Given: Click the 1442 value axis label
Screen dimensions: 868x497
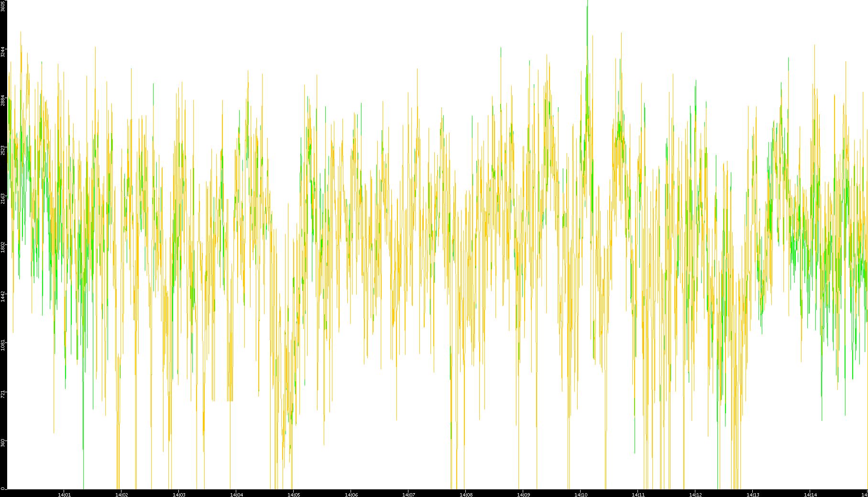Looking at the screenshot, I should coord(3,296).
